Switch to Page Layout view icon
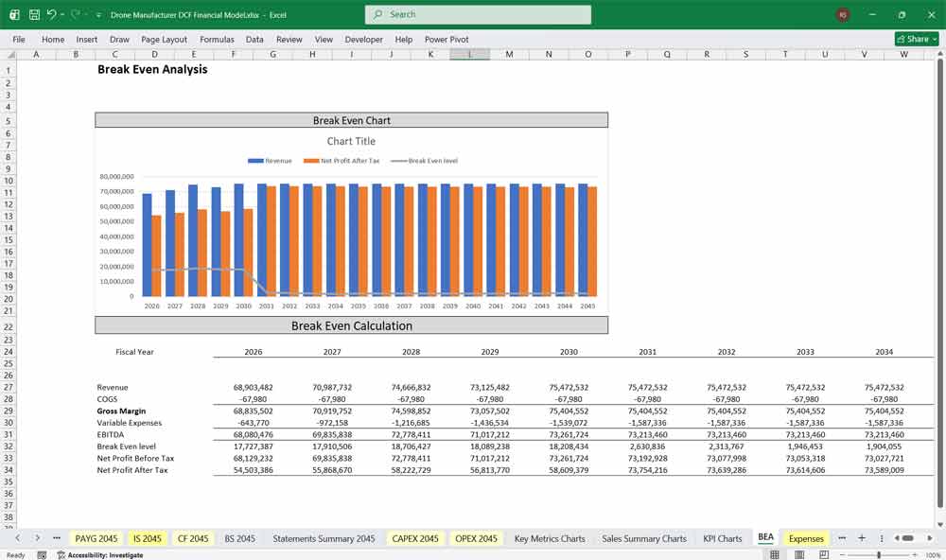Image resolution: width=946 pixels, height=560 pixels. [x=799, y=553]
